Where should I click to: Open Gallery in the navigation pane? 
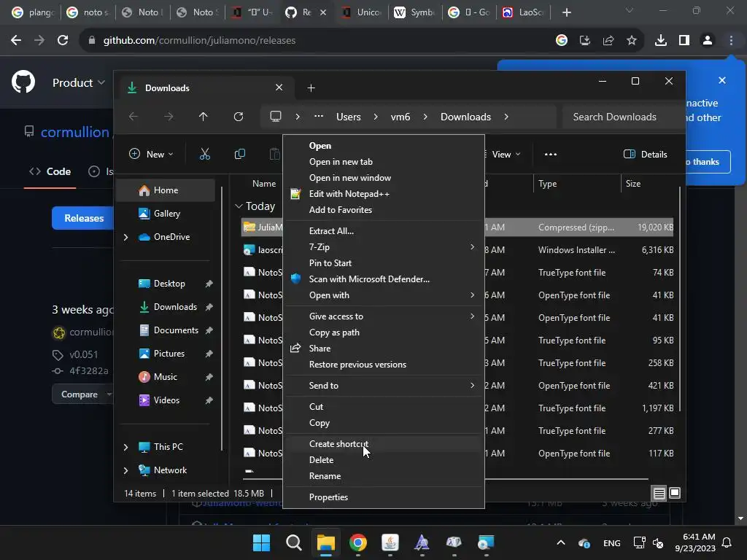(166, 214)
